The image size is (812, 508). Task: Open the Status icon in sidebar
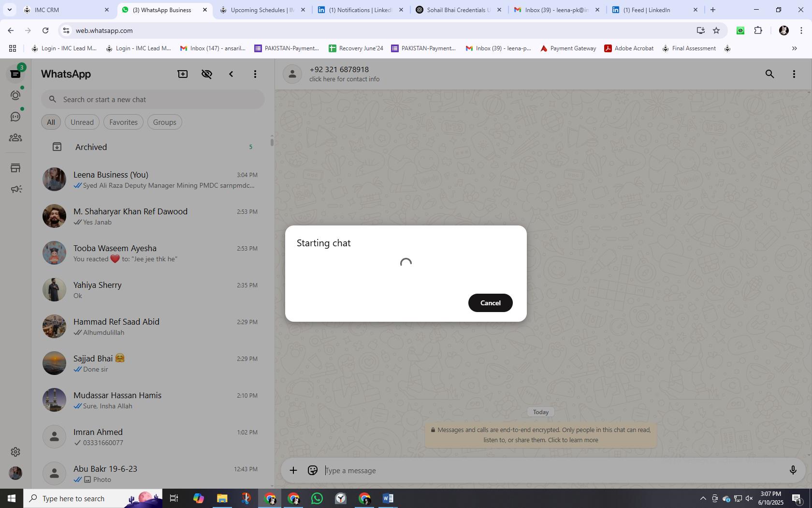[15, 95]
